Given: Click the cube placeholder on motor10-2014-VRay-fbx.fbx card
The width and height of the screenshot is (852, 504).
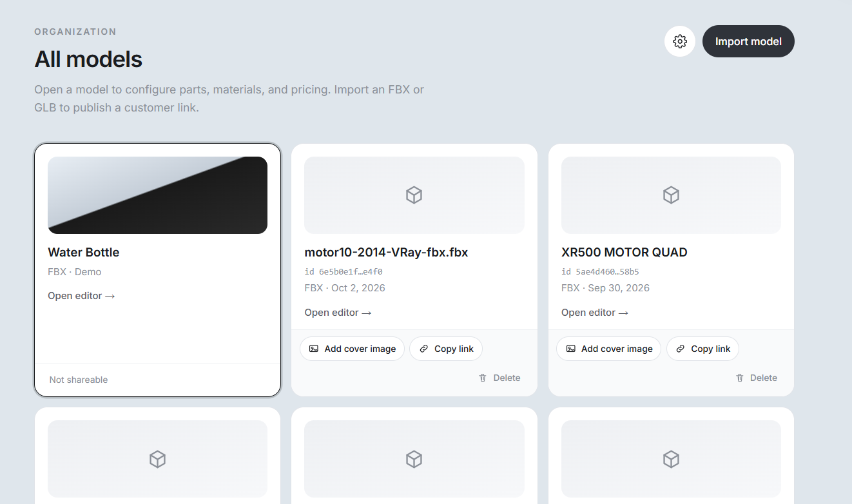Looking at the screenshot, I should click(x=414, y=195).
